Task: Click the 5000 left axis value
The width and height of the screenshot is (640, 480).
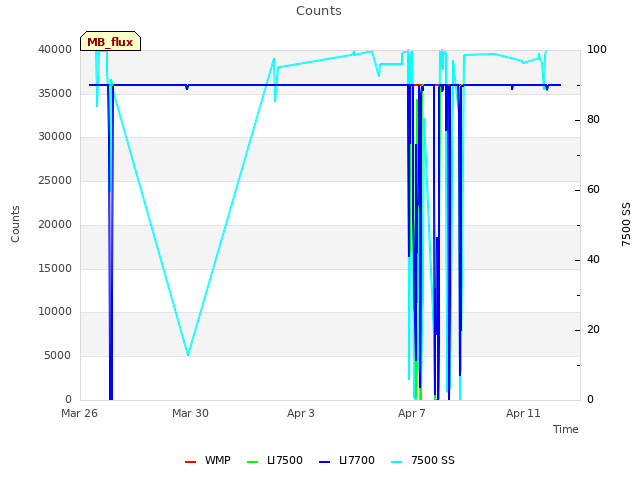Action: pos(58,356)
